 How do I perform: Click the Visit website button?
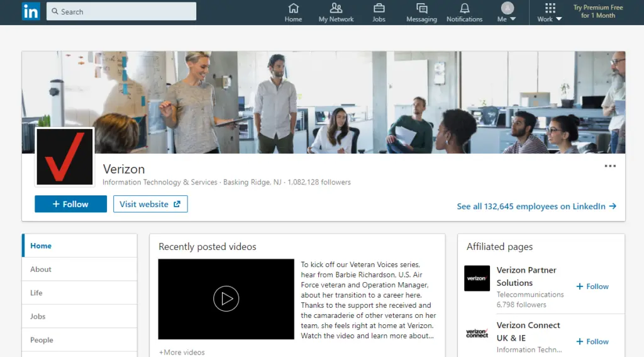click(x=150, y=204)
